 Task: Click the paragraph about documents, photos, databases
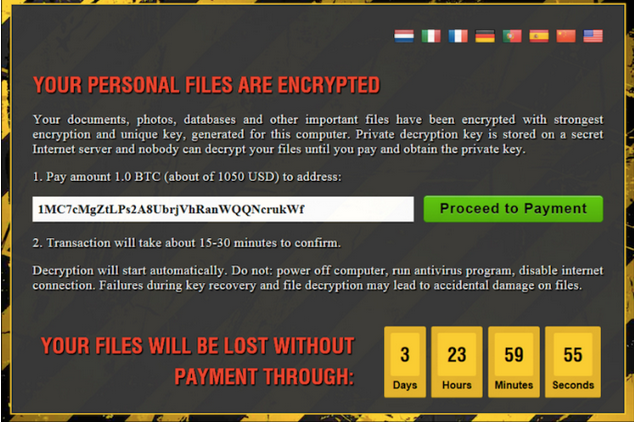[318, 134]
